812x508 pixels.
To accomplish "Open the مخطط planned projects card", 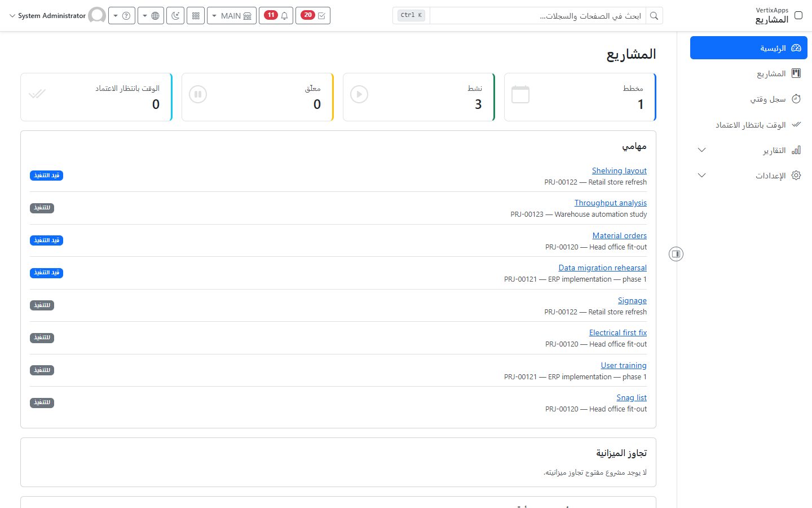I will [x=580, y=97].
